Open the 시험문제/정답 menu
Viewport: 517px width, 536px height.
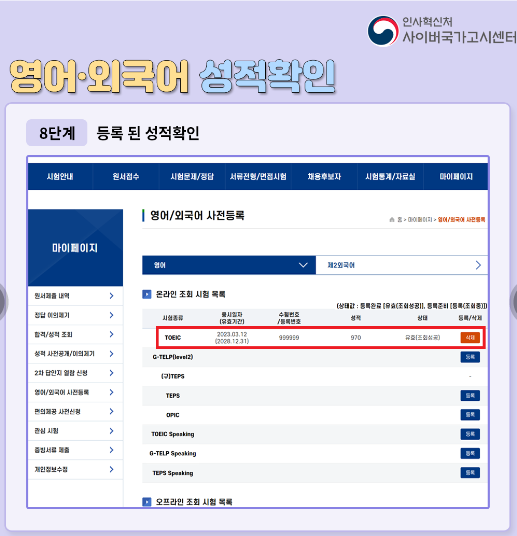coord(192,176)
